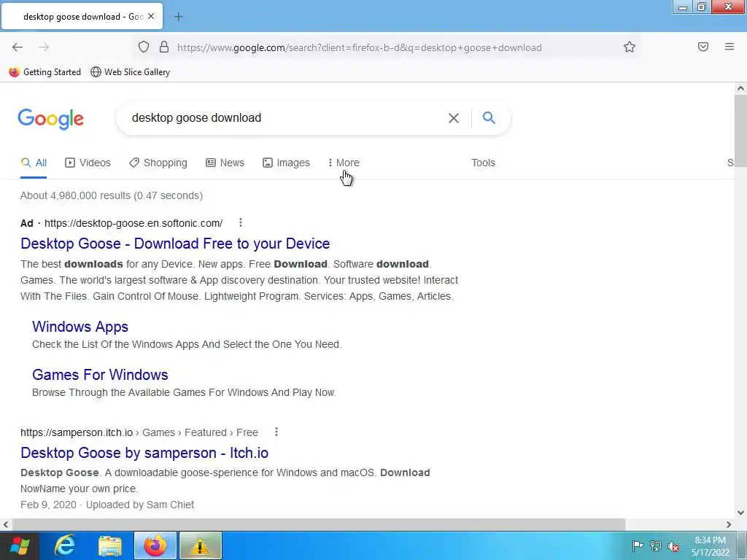Open File Explorer from taskbar

click(x=110, y=545)
